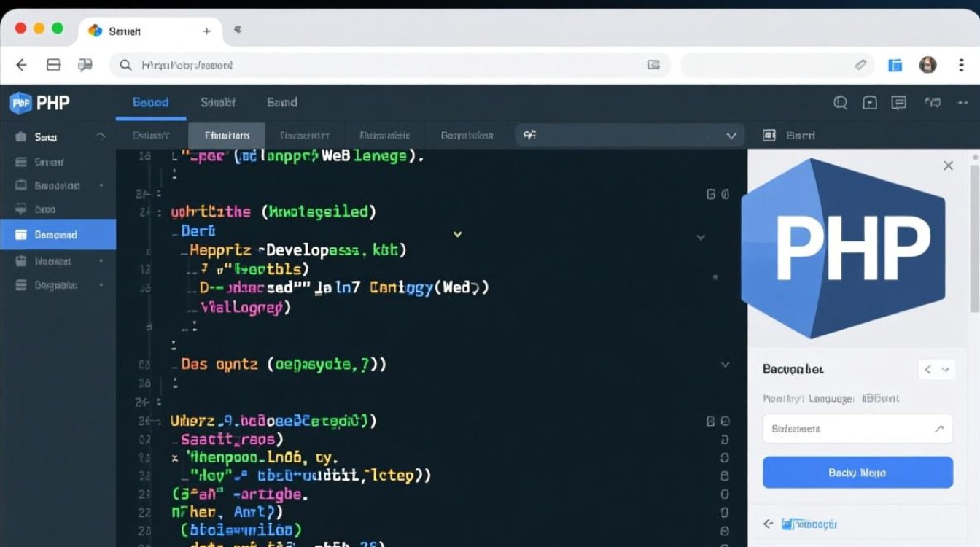980x547 pixels.
Task: Click the small chevron box in the panel heading
Action: [x=936, y=370]
